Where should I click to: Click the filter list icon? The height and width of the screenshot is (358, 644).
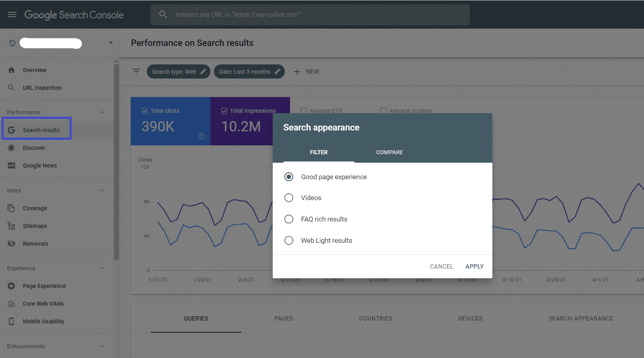136,72
